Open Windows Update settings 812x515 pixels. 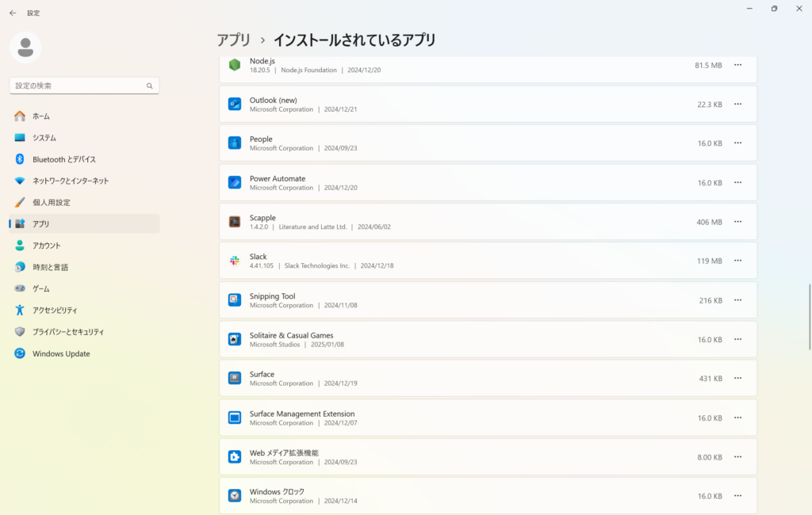[x=84, y=353]
